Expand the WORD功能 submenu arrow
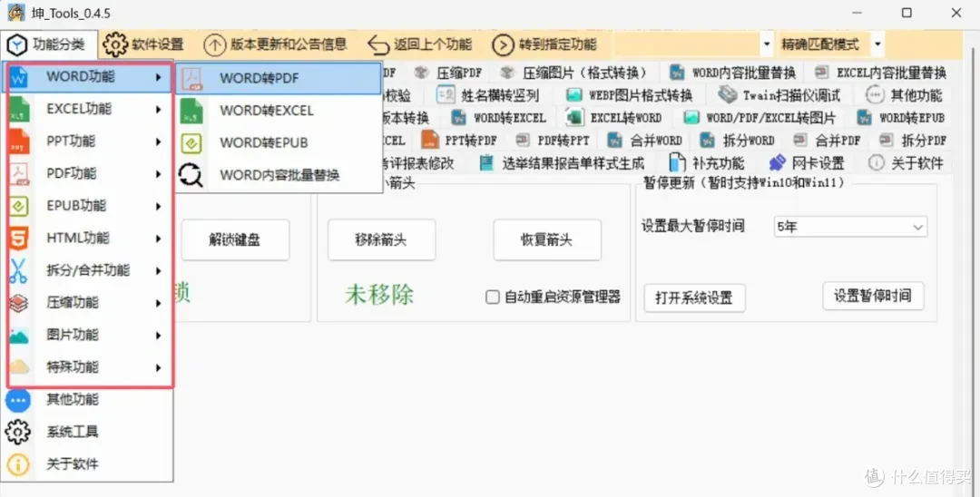The width and height of the screenshot is (980, 497). tap(159, 77)
